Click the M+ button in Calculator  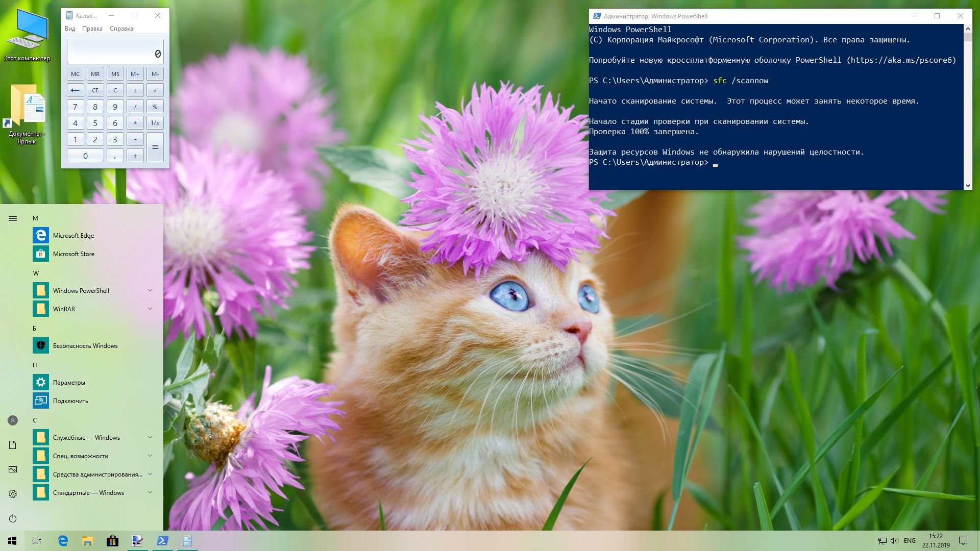point(135,74)
